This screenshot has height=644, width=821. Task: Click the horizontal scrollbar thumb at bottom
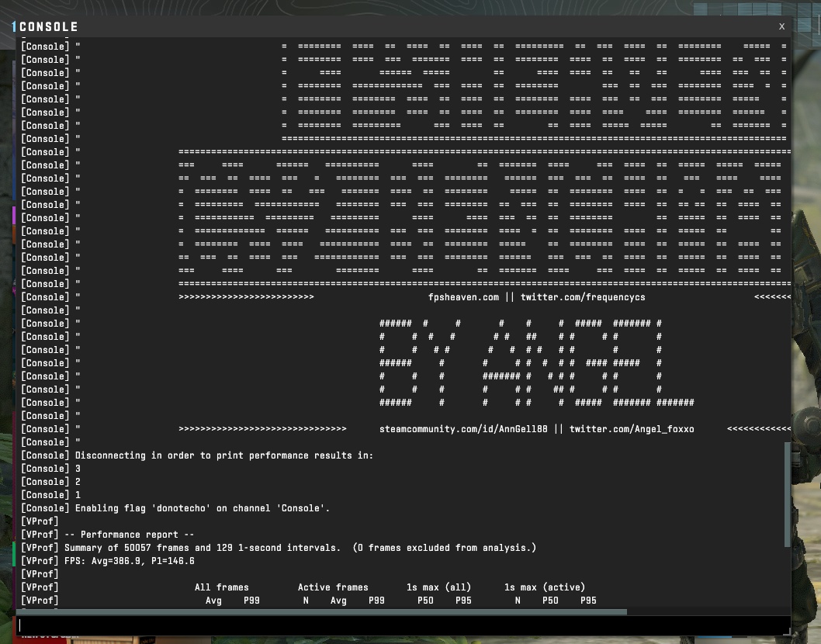322,612
